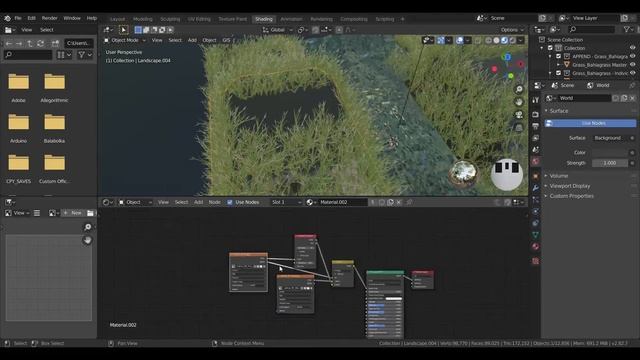Uncheck the Collection exclude checkbox in outliner
Screen dimensions: 640x360
[x=550, y=48]
